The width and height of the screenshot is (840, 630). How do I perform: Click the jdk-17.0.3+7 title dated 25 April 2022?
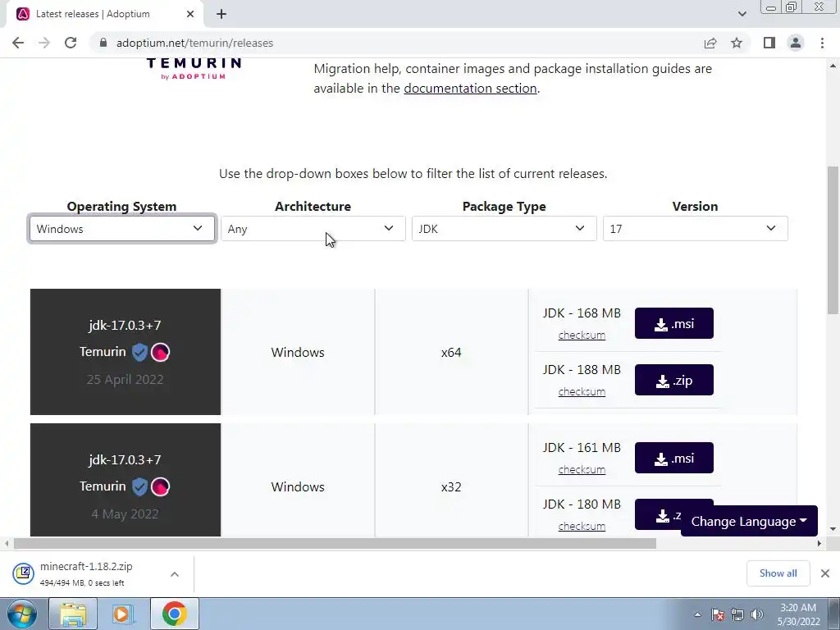(x=125, y=325)
